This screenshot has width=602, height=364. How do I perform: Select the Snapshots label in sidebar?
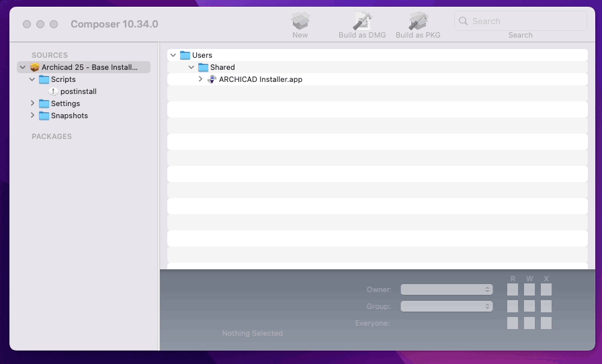(69, 116)
